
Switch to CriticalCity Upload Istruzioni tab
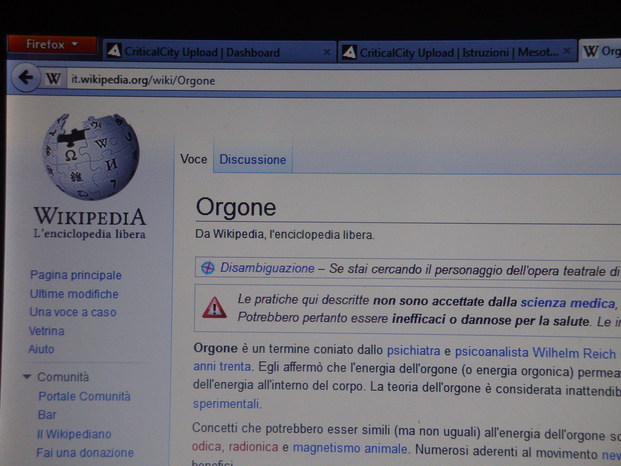(457, 52)
